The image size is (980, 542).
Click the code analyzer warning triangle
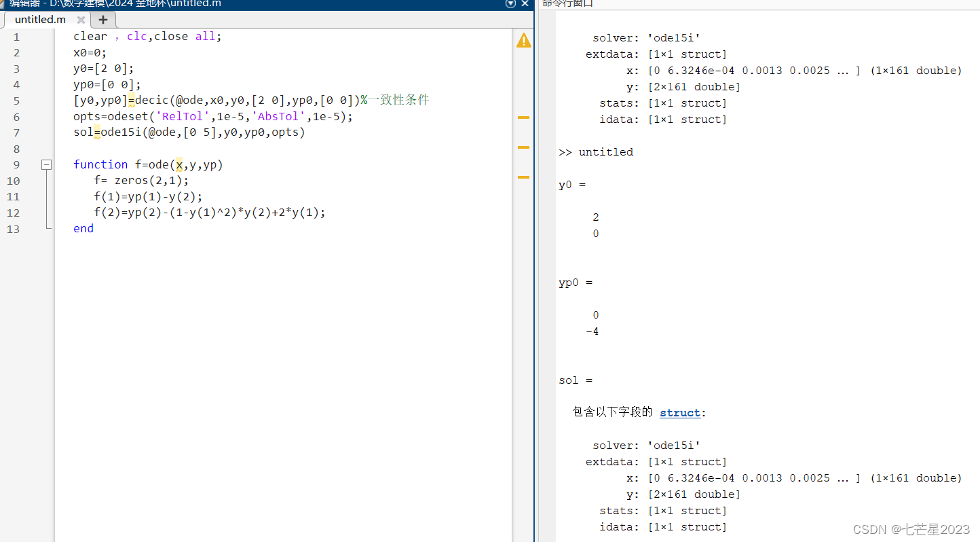(523, 40)
